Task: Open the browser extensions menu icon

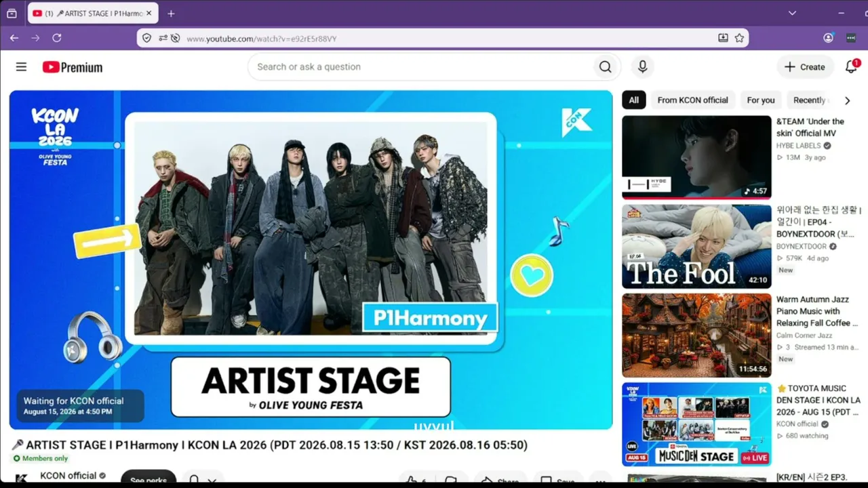Action: [x=851, y=39]
